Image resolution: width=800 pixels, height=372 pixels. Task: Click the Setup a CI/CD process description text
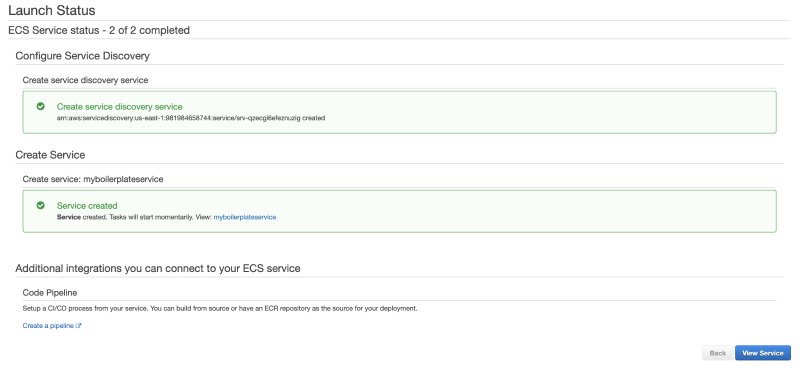coord(220,309)
